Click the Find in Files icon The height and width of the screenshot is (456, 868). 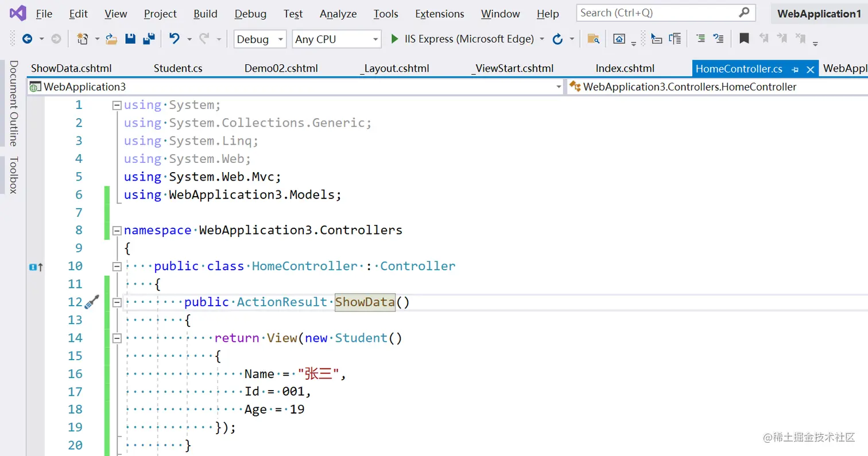click(594, 39)
